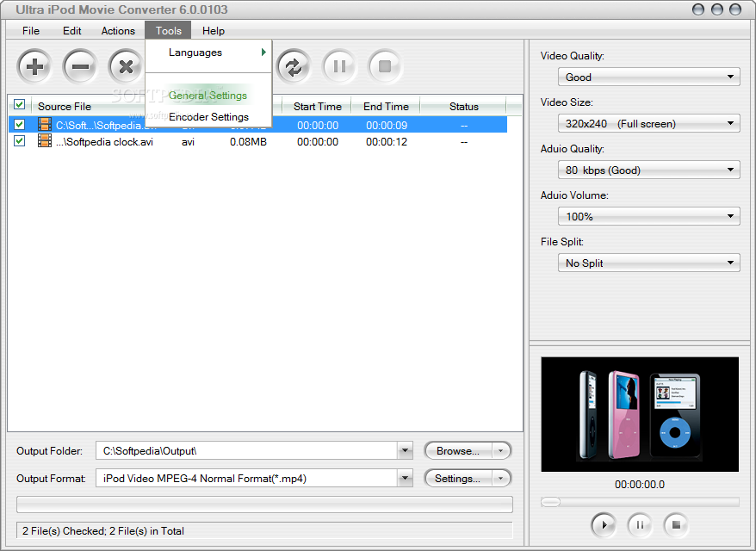756x551 pixels.
Task: Play the preview video
Action: tap(604, 524)
